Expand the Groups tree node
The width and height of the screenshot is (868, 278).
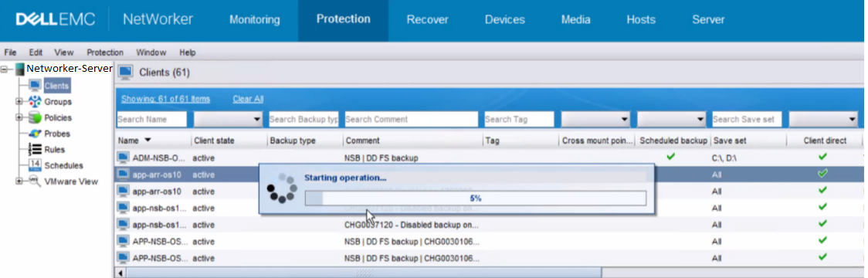19,101
